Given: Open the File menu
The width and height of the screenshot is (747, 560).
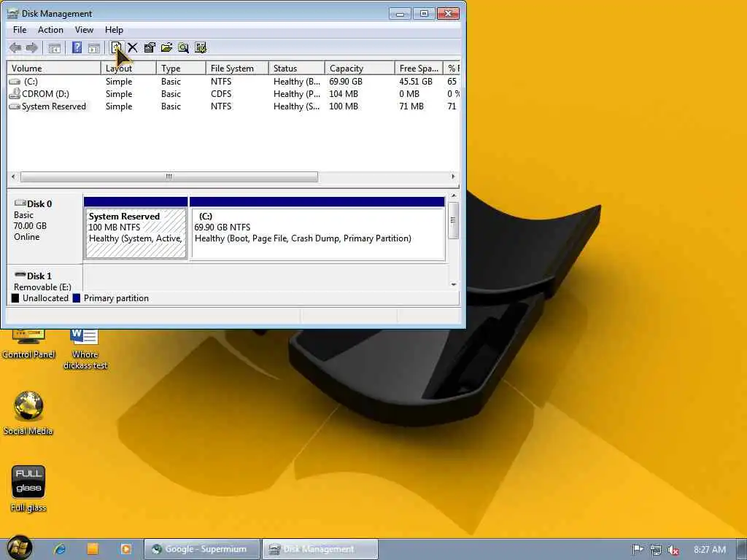Looking at the screenshot, I should click(20, 29).
